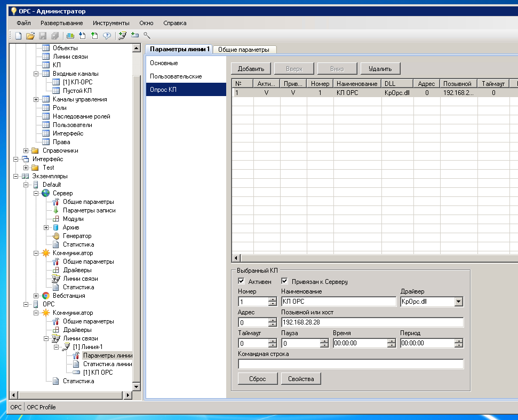Click the Наименование input field

coord(339,302)
